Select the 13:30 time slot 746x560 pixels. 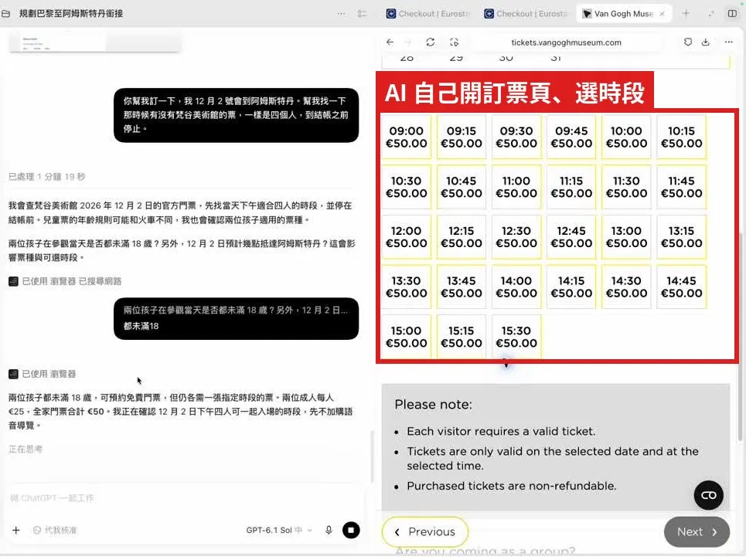tap(407, 287)
